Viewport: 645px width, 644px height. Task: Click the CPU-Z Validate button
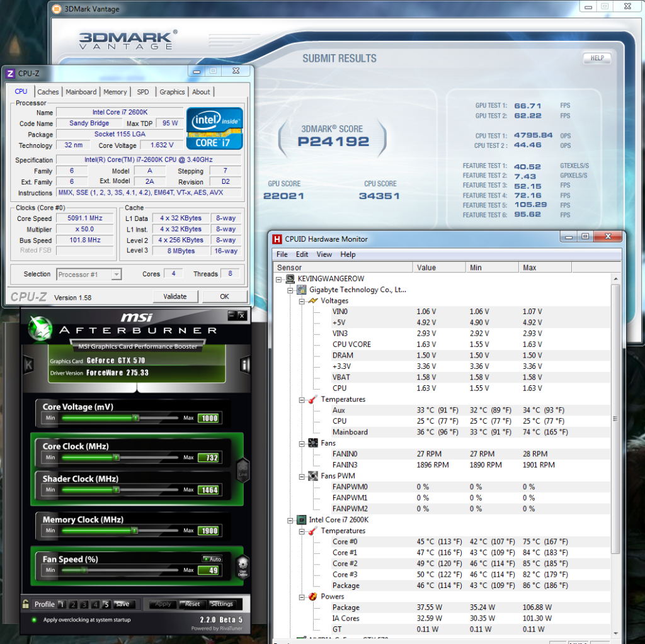point(175,297)
